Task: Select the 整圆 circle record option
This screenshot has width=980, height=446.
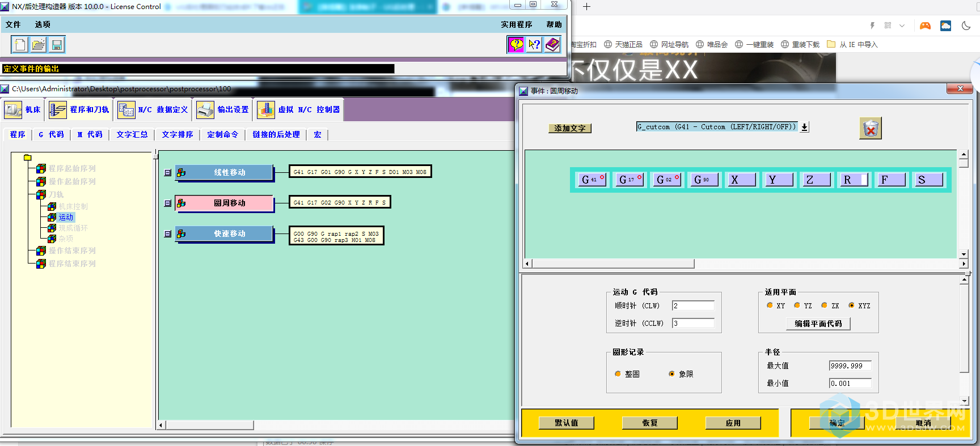Action: tap(618, 374)
